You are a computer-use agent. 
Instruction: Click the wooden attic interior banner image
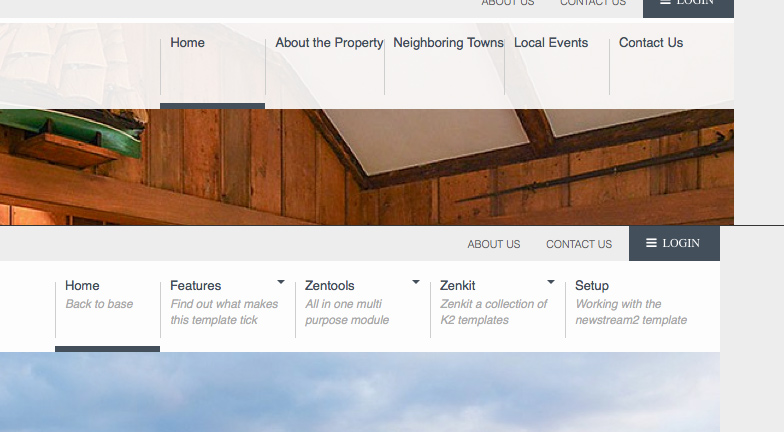367,167
